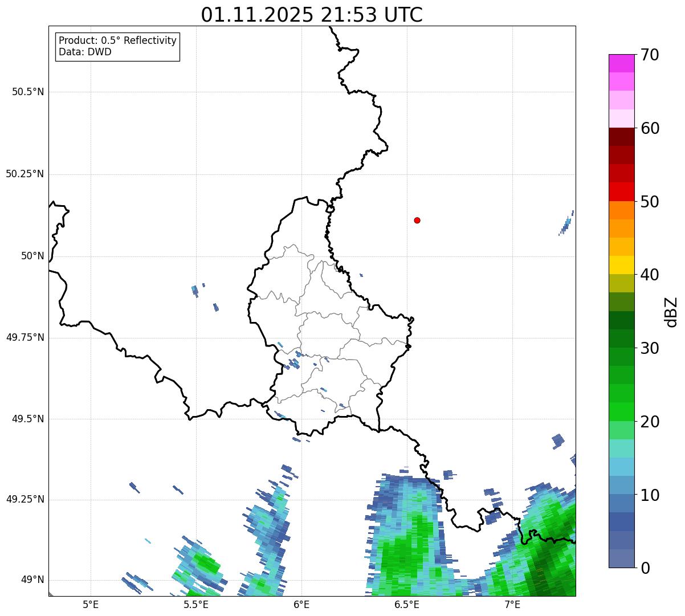Pick the dark maroon segment below 60
Viewport: 685px width, 616px height.
coord(621,137)
